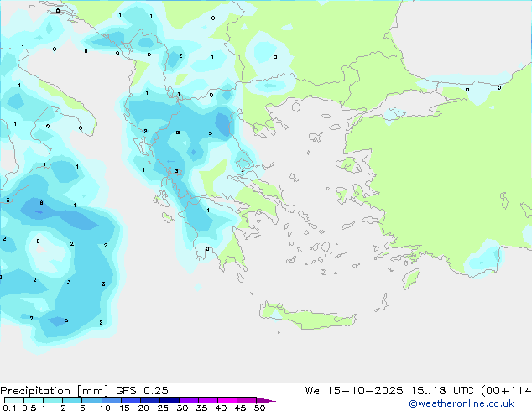The width and height of the screenshot is (532, 411).
Task: Select the 5–10 mm legend color box
Action: [x=91, y=400]
